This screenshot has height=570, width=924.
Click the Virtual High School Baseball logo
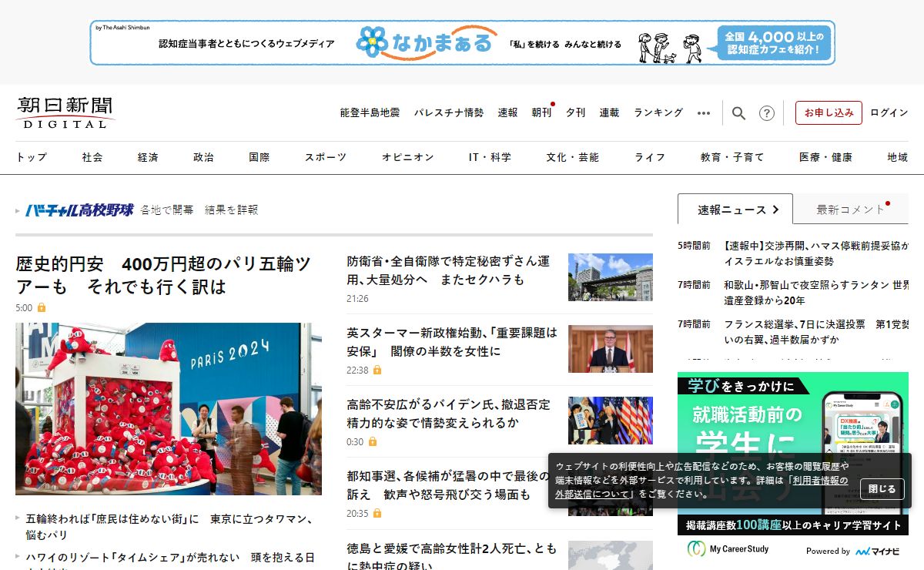[x=79, y=210]
